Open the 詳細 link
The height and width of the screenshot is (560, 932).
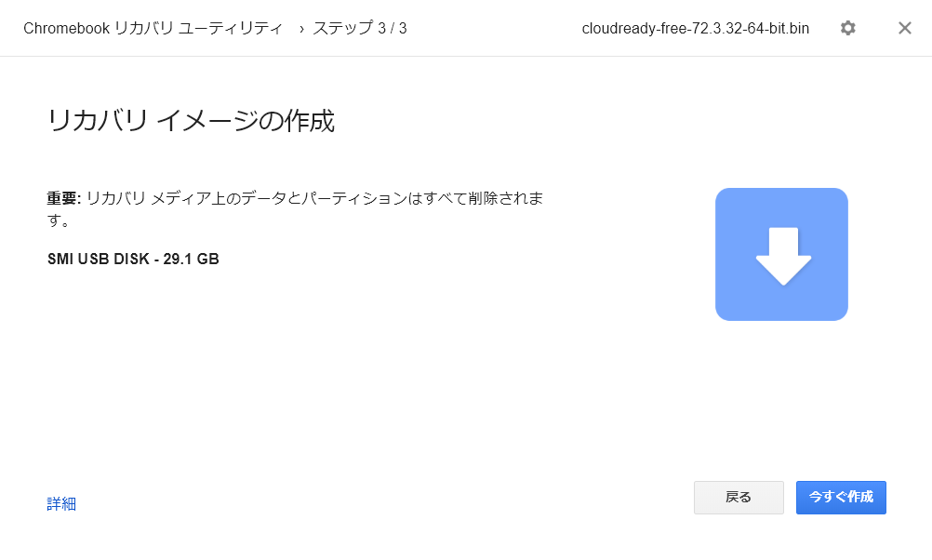pyautogui.click(x=61, y=503)
